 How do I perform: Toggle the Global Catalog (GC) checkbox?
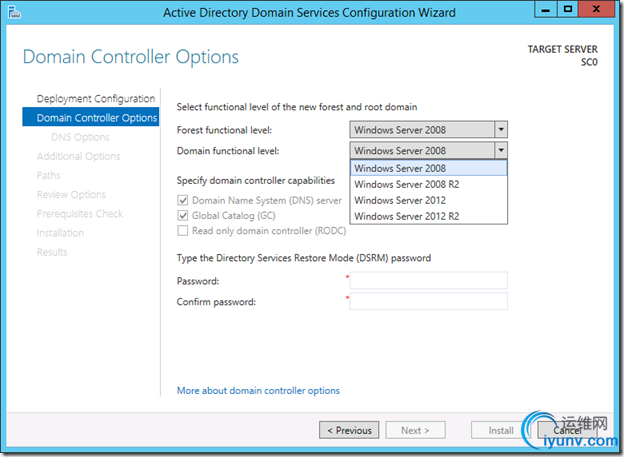[x=183, y=215]
